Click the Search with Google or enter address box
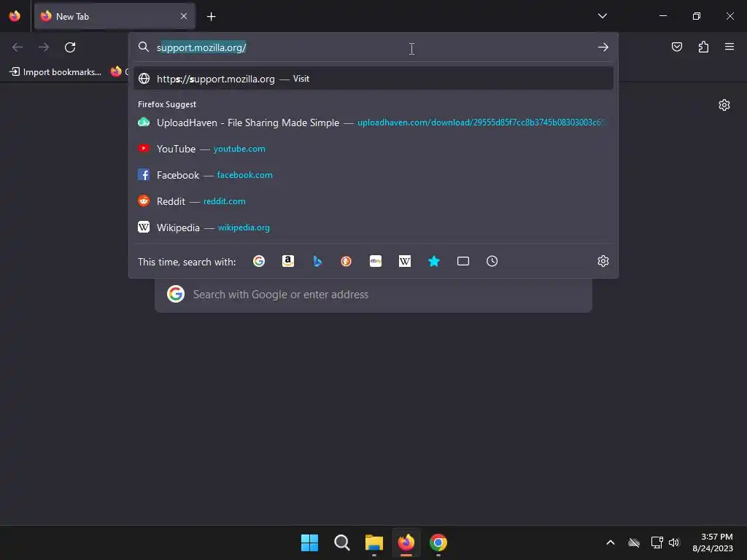 373,295
